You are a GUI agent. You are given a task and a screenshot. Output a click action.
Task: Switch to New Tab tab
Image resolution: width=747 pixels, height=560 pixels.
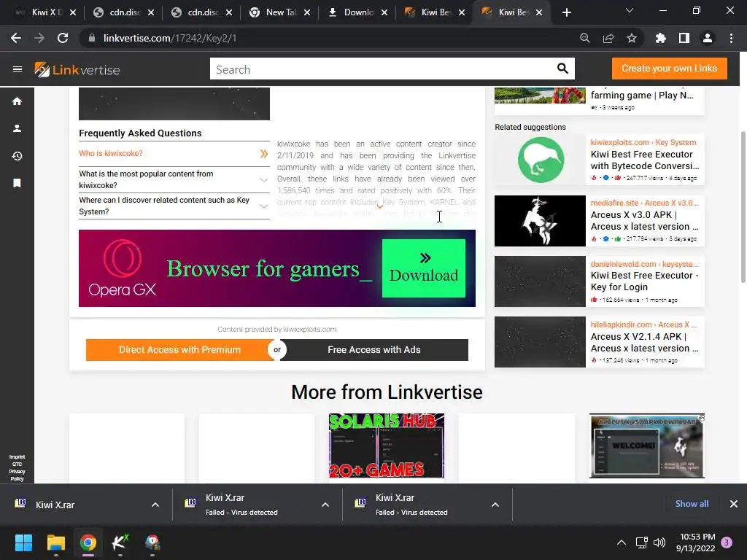pyautogui.click(x=280, y=12)
